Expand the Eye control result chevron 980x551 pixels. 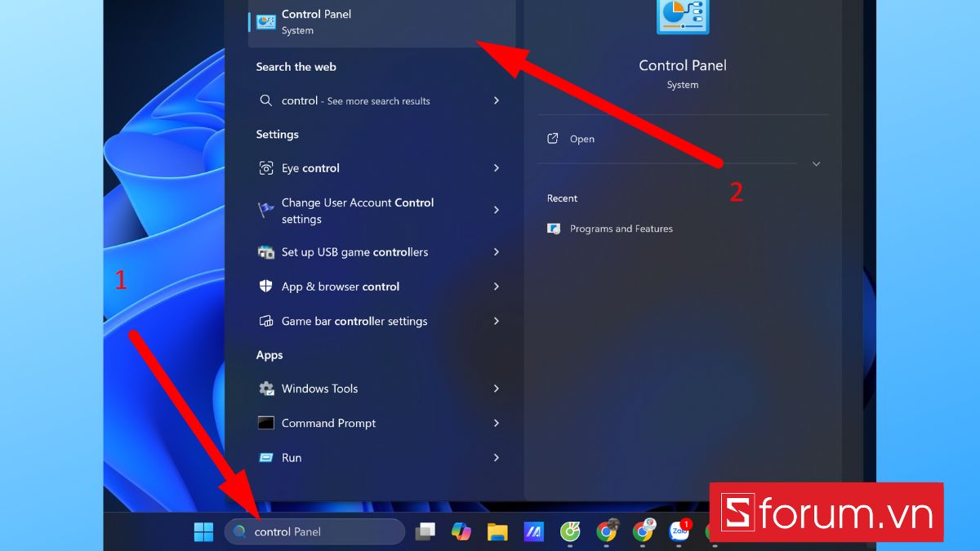497,168
